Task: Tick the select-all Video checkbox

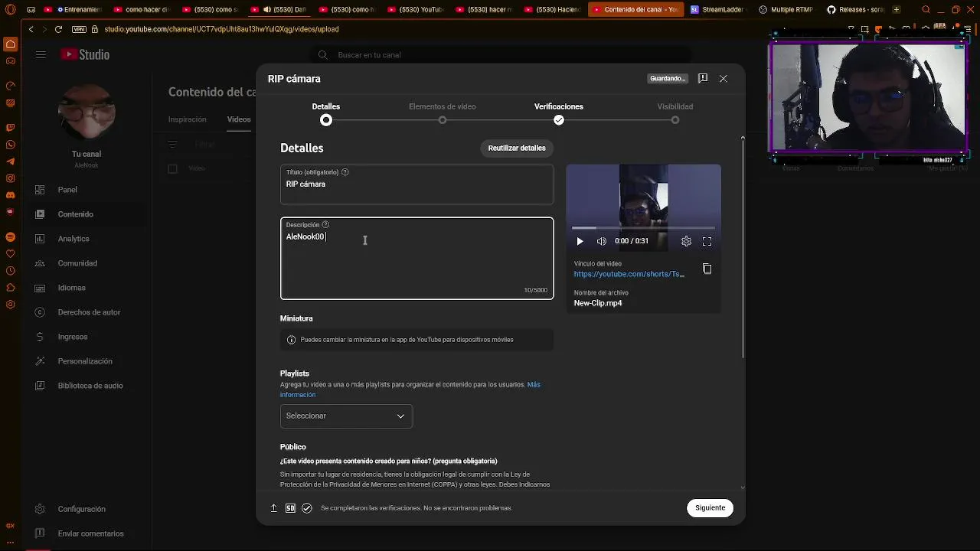Action: [172, 168]
